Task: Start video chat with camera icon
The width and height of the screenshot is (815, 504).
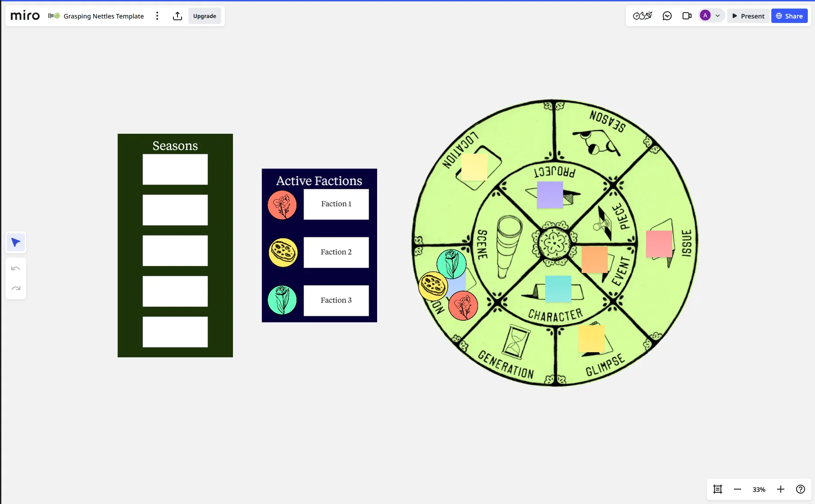Action: (x=687, y=16)
